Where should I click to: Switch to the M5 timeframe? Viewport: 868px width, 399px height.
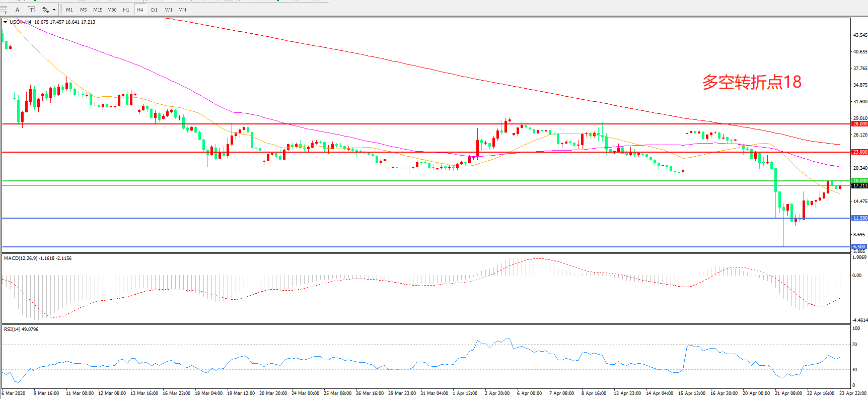pyautogui.click(x=83, y=10)
